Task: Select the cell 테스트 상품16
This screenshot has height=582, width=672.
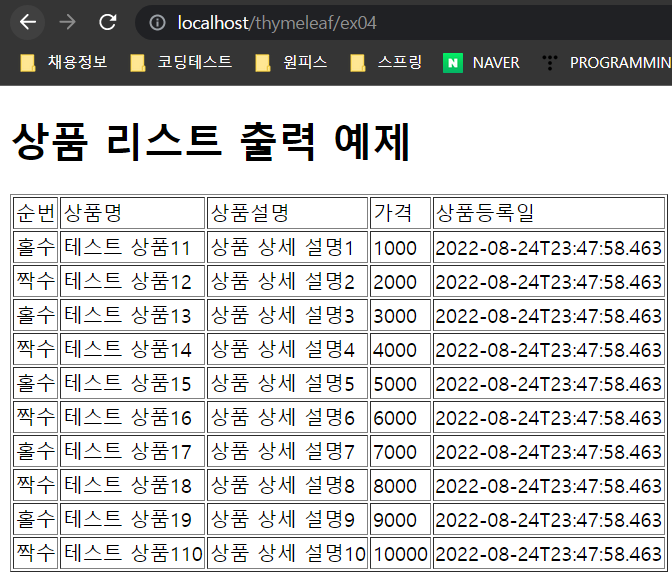Action: [132, 417]
